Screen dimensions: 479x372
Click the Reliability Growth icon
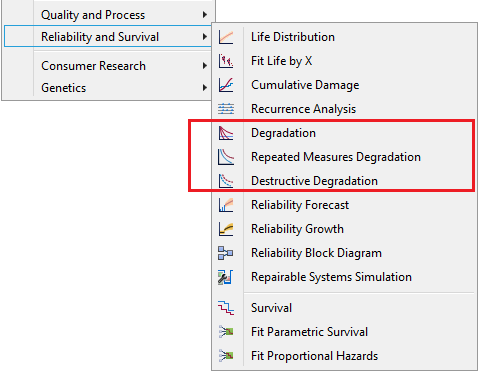226,229
